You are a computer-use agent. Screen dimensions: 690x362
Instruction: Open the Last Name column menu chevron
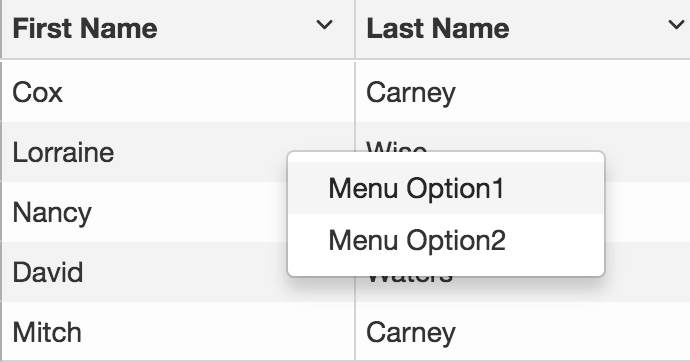click(x=676, y=25)
